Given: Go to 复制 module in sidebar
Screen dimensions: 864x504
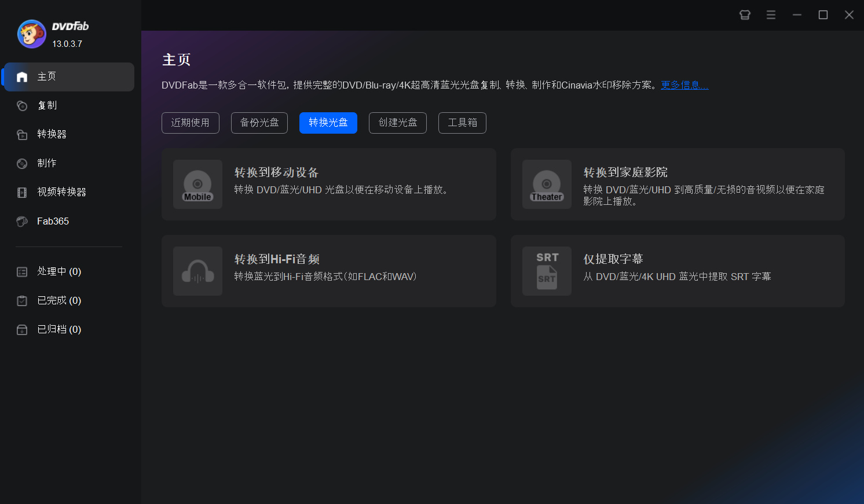Looking at the screenshot, I should click(x=69, y=105).
